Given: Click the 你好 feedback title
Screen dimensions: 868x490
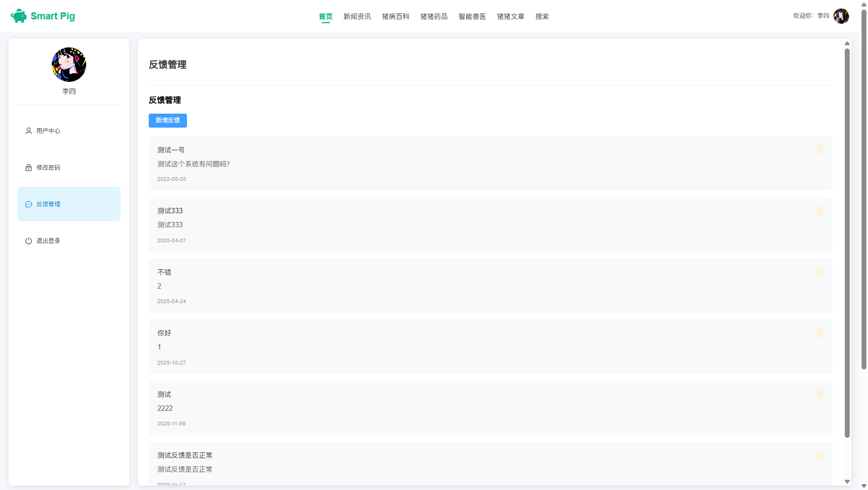Looking at the screenshot, I should [164, 333].
